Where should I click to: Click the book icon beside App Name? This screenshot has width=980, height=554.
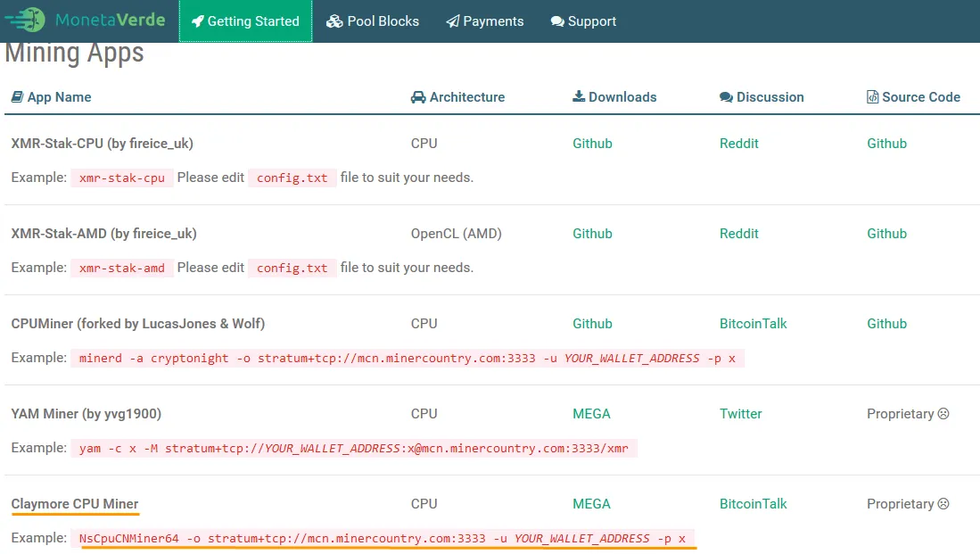(18, 97)
